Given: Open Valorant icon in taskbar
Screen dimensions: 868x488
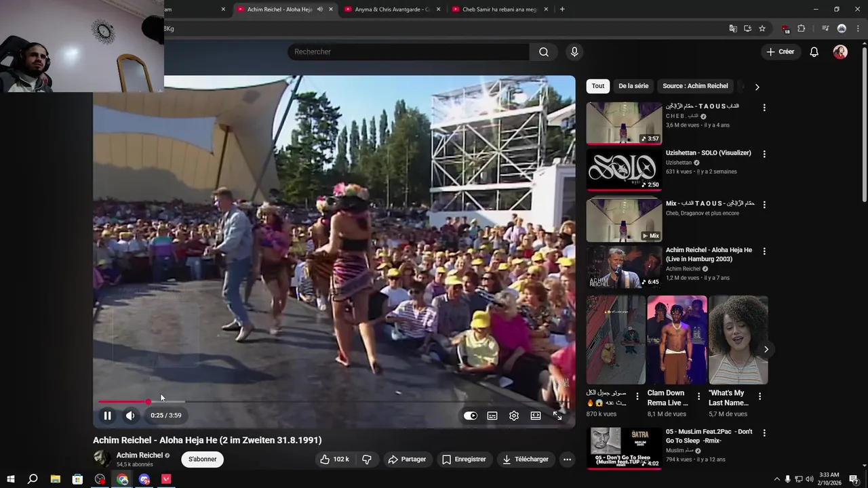Looking at the screenshot, I should (x=166, y=479).
